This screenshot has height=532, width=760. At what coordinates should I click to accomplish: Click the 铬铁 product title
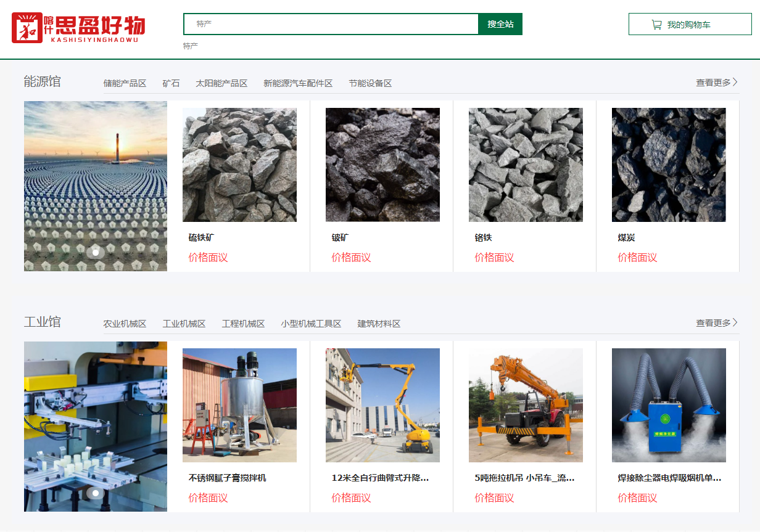tap(483, 237)
